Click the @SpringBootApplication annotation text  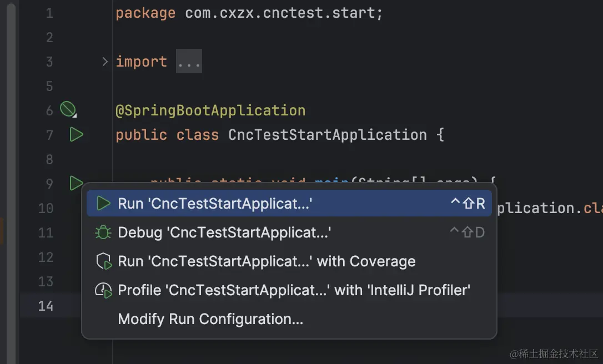click(x=210, y=110)
